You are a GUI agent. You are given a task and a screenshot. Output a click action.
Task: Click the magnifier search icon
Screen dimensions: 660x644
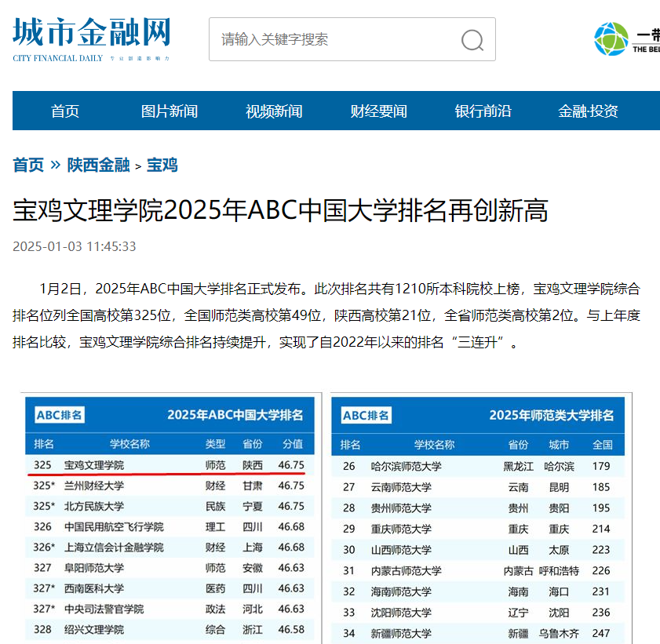tap(472, 40)
